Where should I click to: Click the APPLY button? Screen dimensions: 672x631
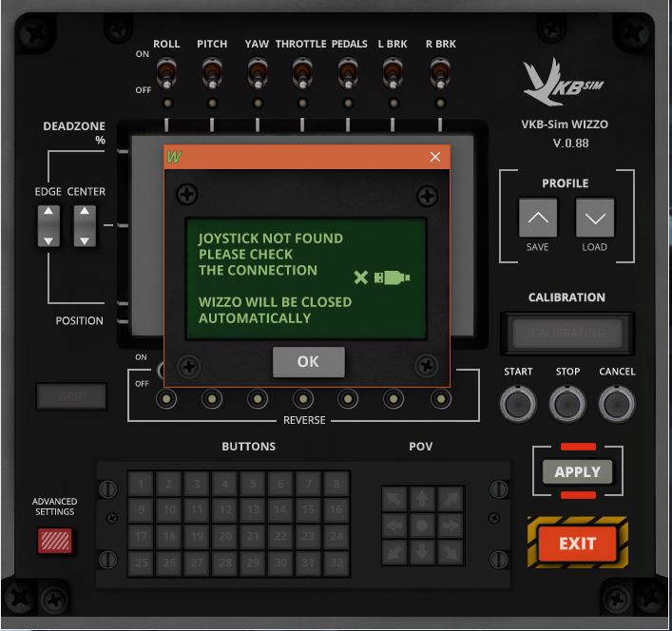577,471
